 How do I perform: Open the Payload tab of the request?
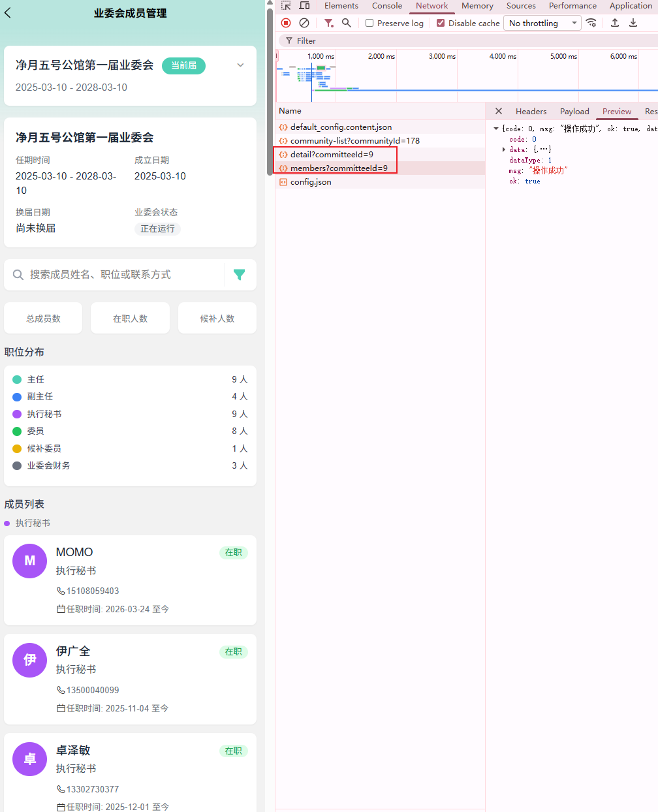(x=574, y=111)
